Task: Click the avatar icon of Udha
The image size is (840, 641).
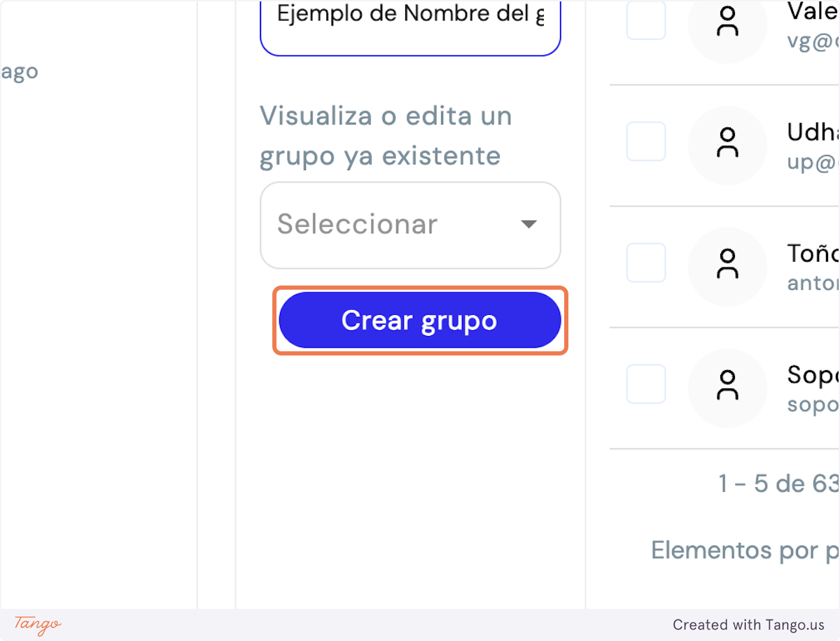Action: [x=728, y=145]
